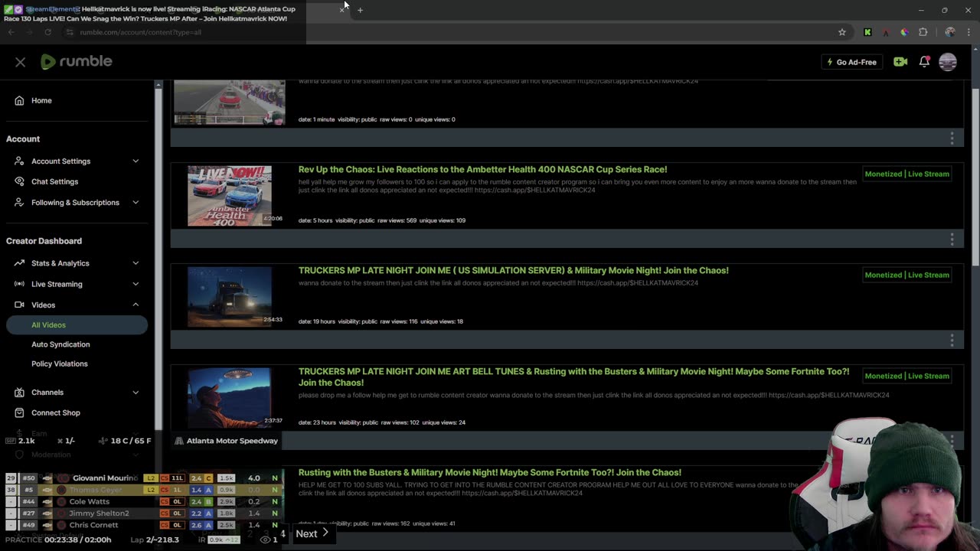This screenshot has height=551, width=980.
Task: Click the UFO Art Bell video thumbnail
Action: [x=229, y=397]
